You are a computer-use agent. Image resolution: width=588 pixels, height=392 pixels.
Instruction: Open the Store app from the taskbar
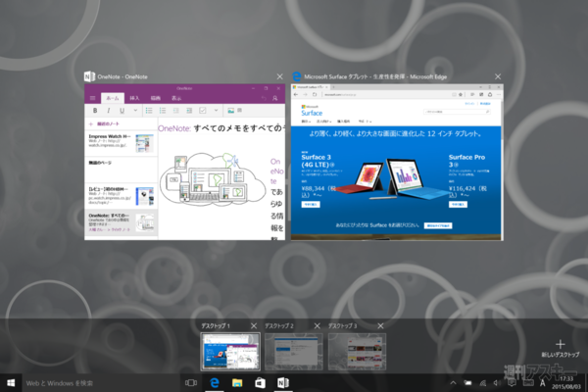(261, 382)
